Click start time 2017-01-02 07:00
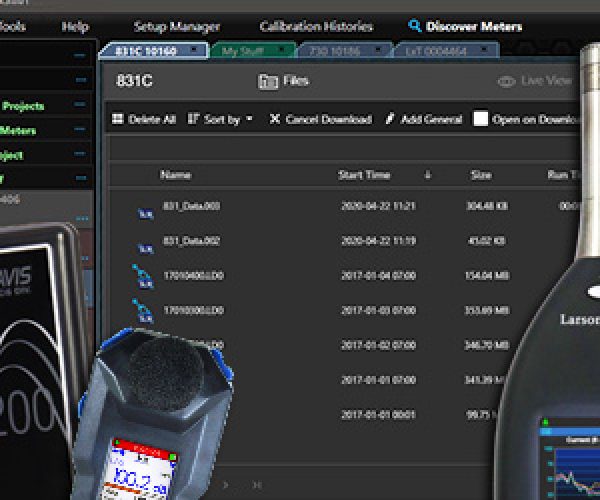 pyautogui.click(x=378, y=345)
